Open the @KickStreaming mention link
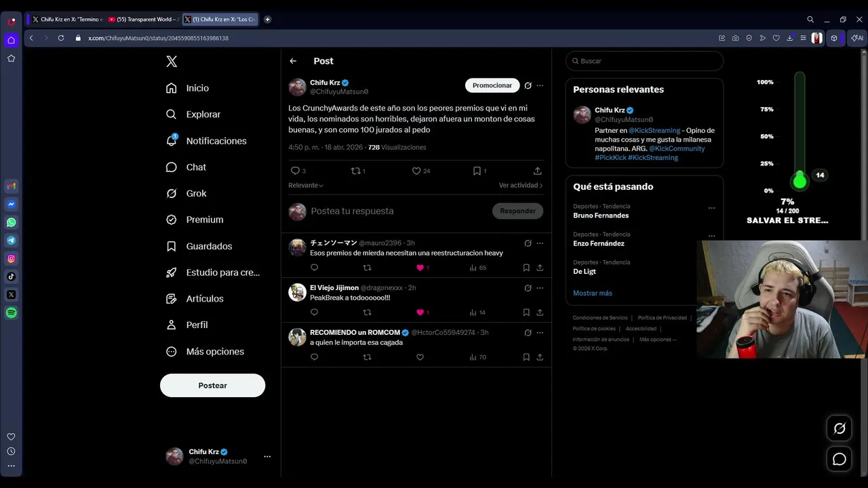868x488 pixels. click(654, 130)
